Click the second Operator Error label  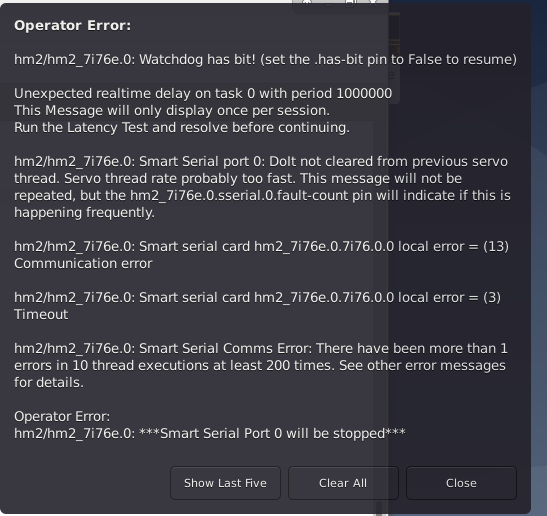[x=62, y=417]
